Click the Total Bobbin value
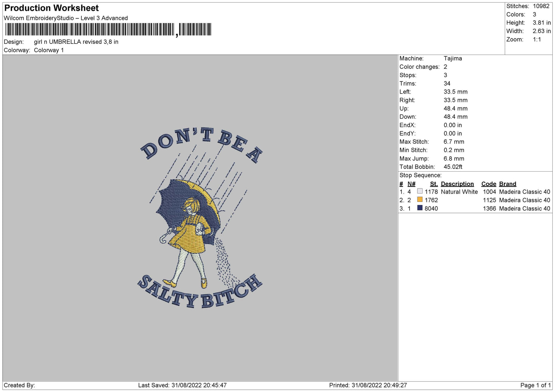Screen dimensions: 555x392 (453, 167)
